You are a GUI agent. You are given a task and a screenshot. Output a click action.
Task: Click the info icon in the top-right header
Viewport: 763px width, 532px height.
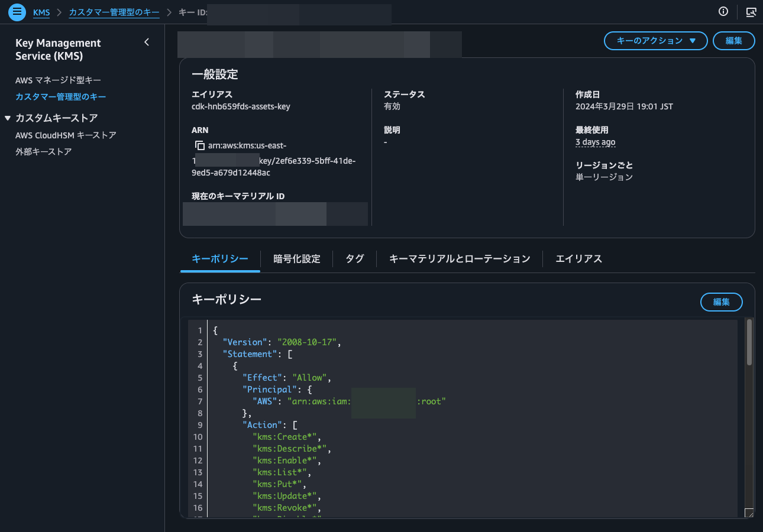[723, 12]
